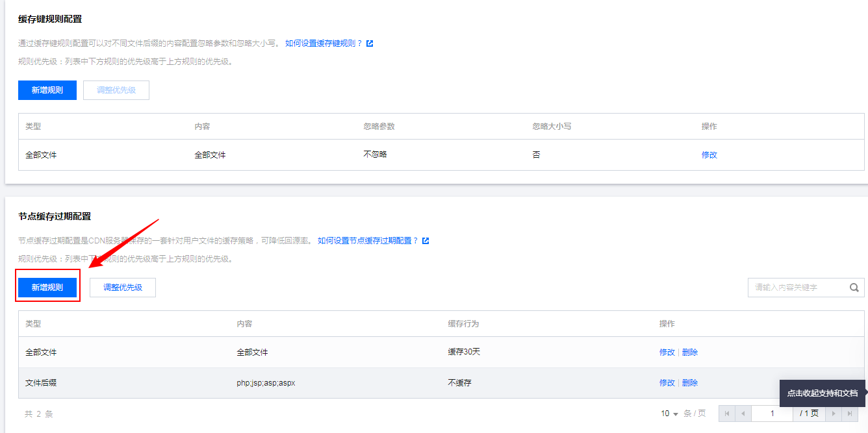Click 删除 for the 全部文件 cache rule
868x433 pixels.
click(689, 351)
